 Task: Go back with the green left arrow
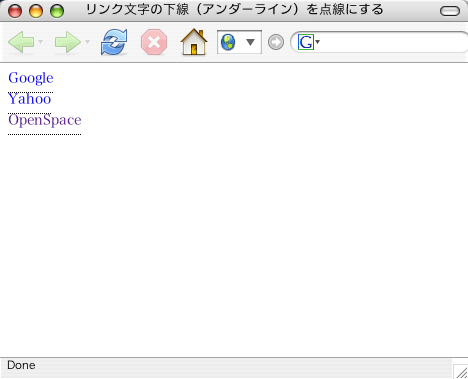21,42
